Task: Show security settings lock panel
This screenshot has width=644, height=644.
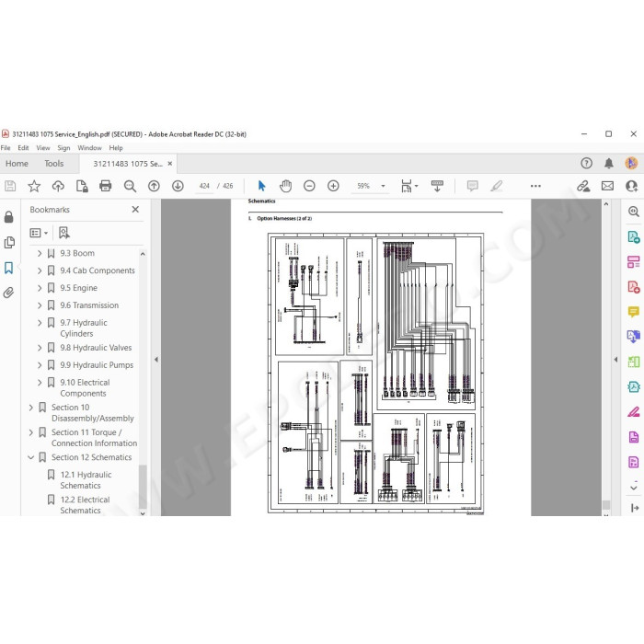Action: tap(8, 217)
